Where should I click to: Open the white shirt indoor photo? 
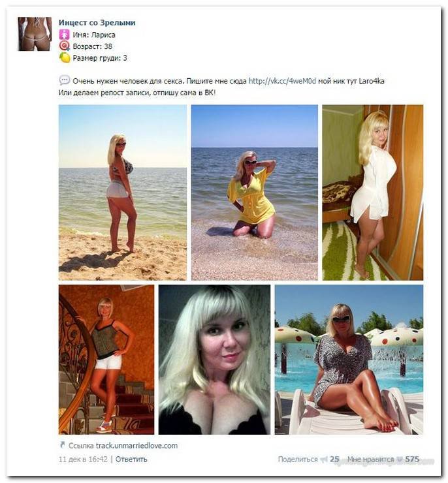[x=373, y=193]
